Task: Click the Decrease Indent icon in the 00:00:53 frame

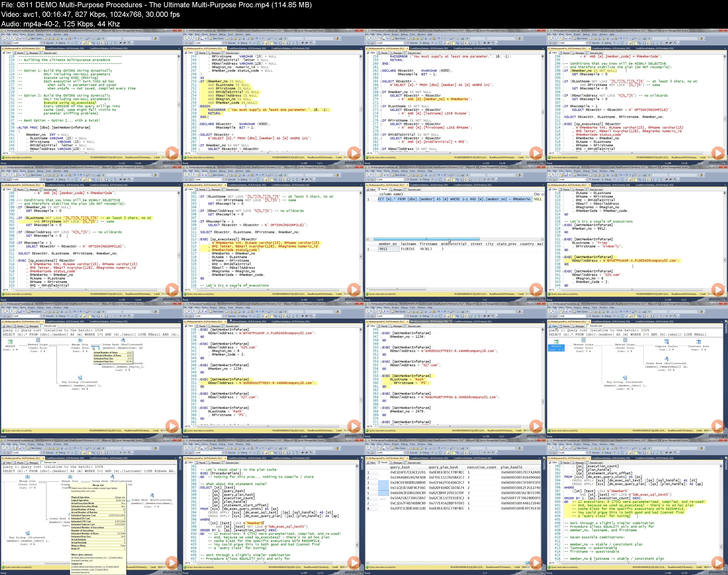Action: pos(120,43)
